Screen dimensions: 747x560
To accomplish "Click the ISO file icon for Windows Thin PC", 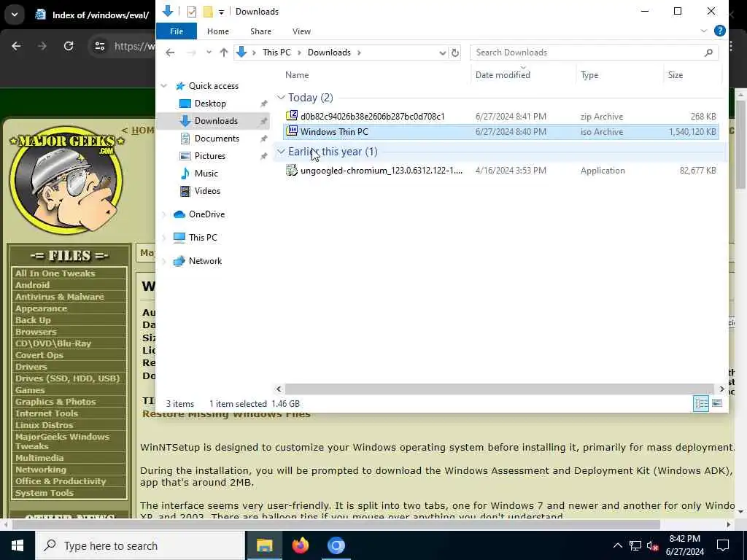I will tap(292, 131).
